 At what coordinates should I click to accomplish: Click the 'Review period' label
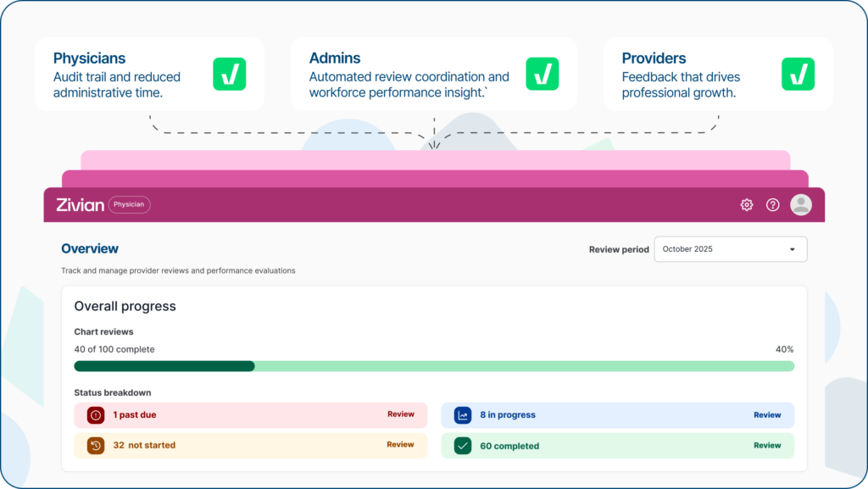click(619, 249)
